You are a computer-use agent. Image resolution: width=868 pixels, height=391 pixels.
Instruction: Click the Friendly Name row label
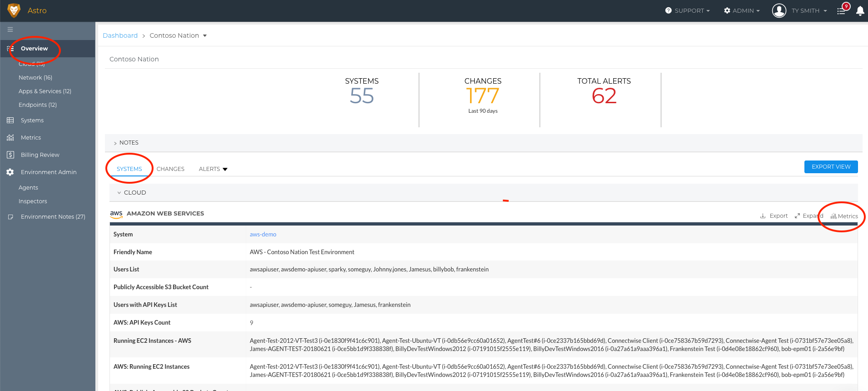133,252
